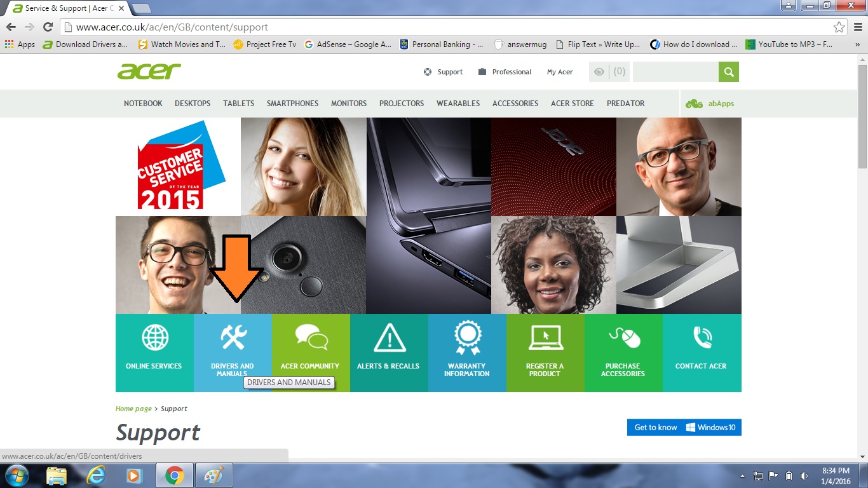This screenshot has width=868, height=488.
Task: Open File Explorer from the taskbar
Action: pyautogui.click(x=57, y=475)
